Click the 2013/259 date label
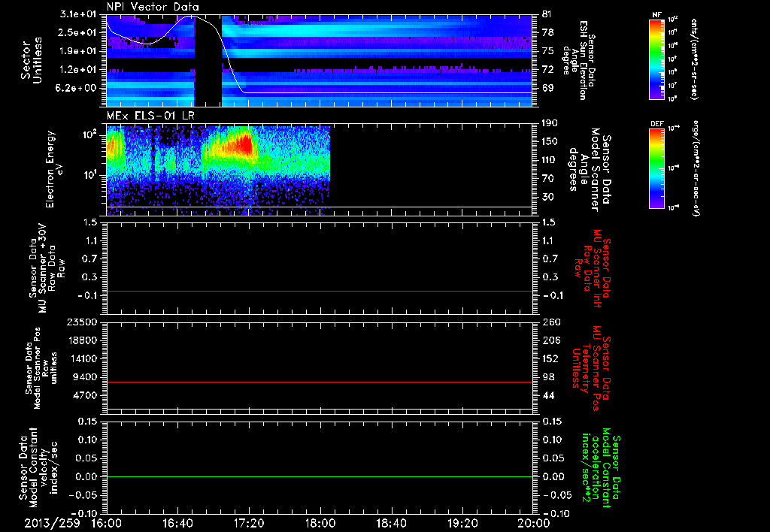 coord(52,524)
